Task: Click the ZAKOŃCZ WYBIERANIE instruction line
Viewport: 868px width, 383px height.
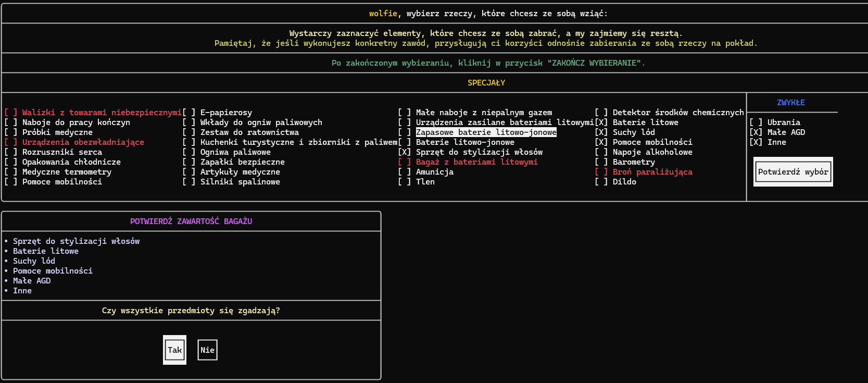Action: click(488, 63)
